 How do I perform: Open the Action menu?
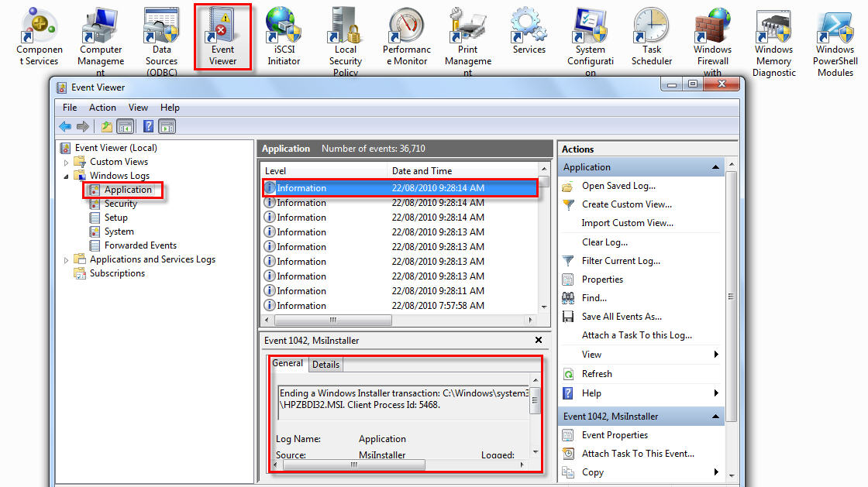pyautogui.click(x=102, y=108)
